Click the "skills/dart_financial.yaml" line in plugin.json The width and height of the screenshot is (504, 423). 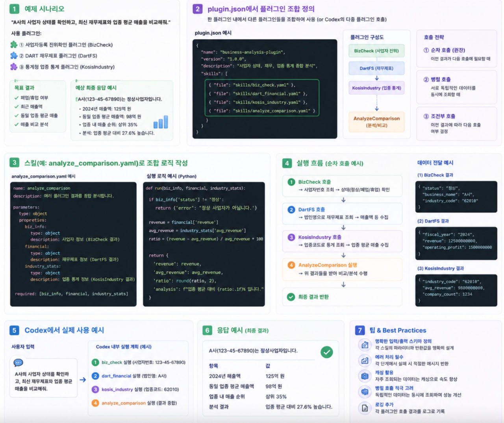tap(258, 93)
